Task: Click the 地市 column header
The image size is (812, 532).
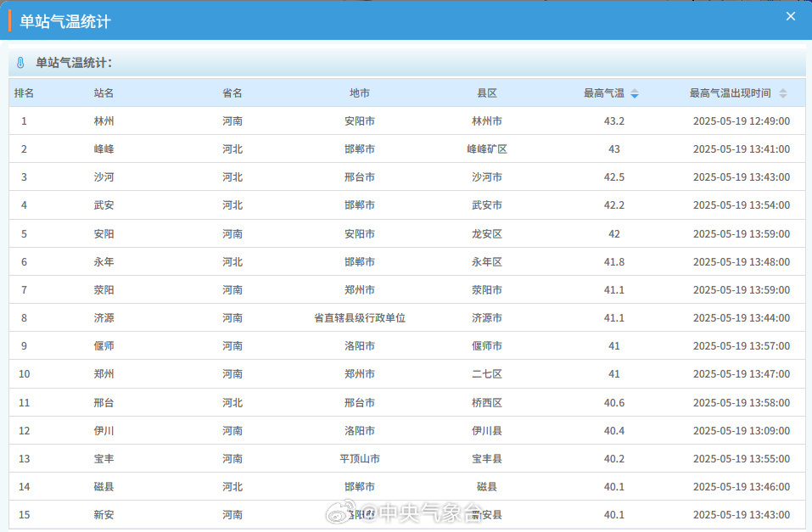Action: coord(360,93)
